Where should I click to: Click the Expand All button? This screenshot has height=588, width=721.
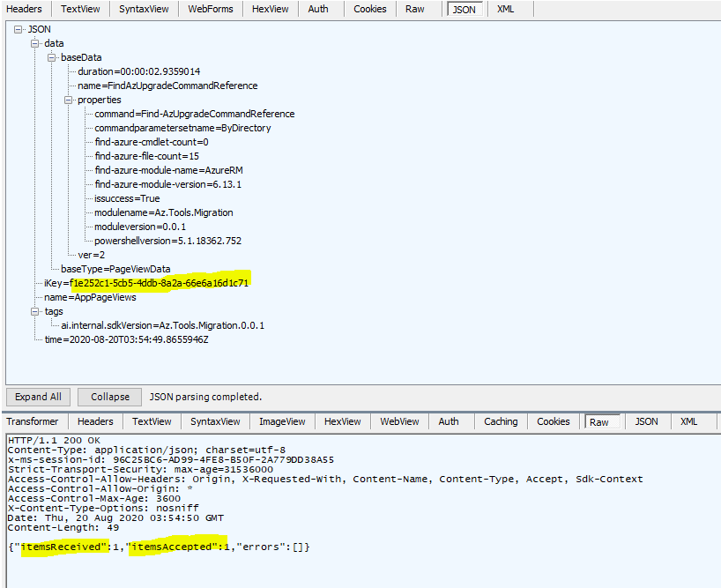[37, 396]
